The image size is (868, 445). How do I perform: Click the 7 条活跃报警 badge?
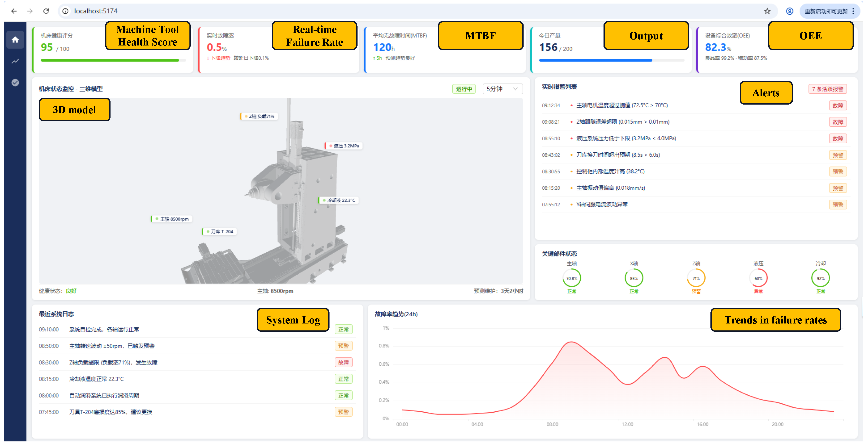point(827,89)
